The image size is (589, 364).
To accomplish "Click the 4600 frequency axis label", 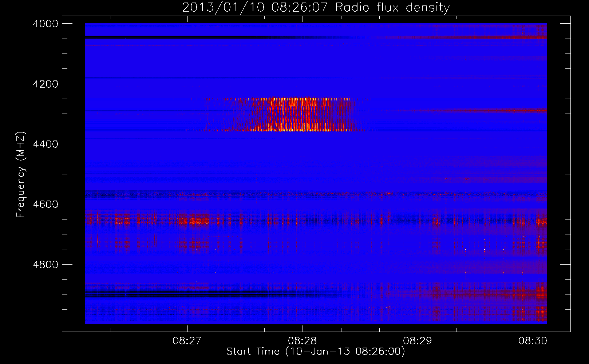I will [46, 204].
